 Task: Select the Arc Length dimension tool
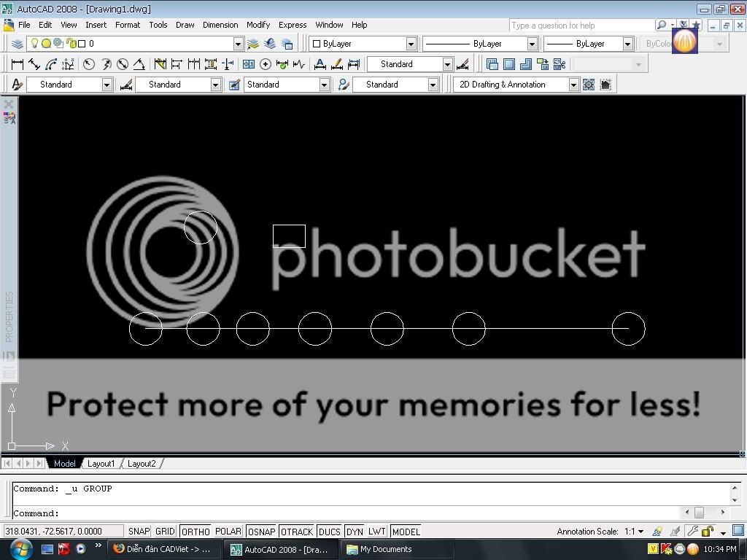pyautogui.click(x=51, y=64)
